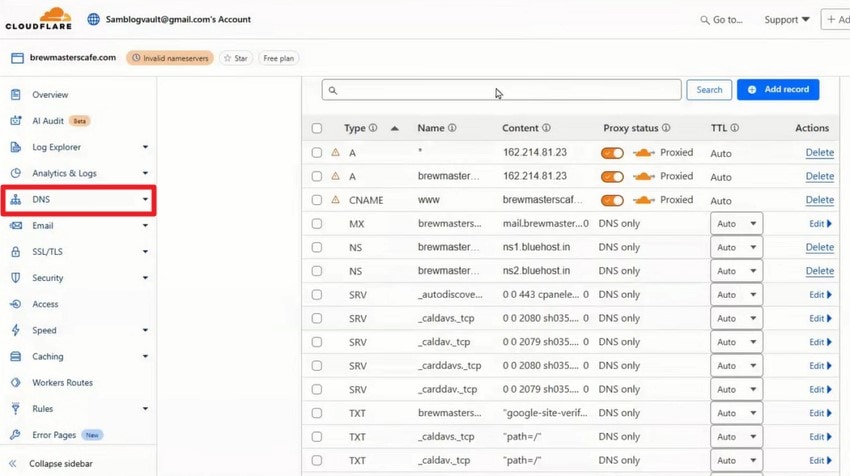Viewport: 850px width, 476px height.
Task: Click the sort arrow beside Type column
Action: (395, 128)
